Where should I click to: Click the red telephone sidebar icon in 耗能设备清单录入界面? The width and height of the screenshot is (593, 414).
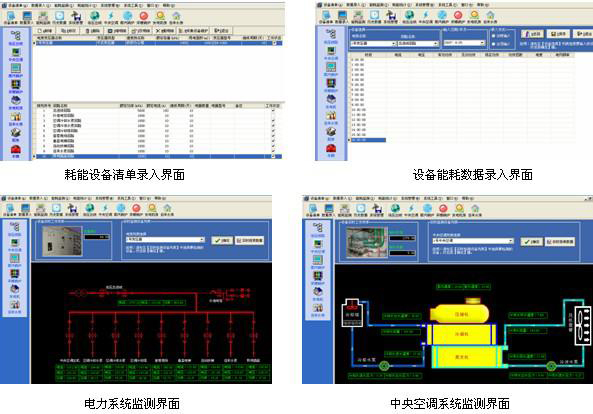pyautogui.click(x=16, y=150)
